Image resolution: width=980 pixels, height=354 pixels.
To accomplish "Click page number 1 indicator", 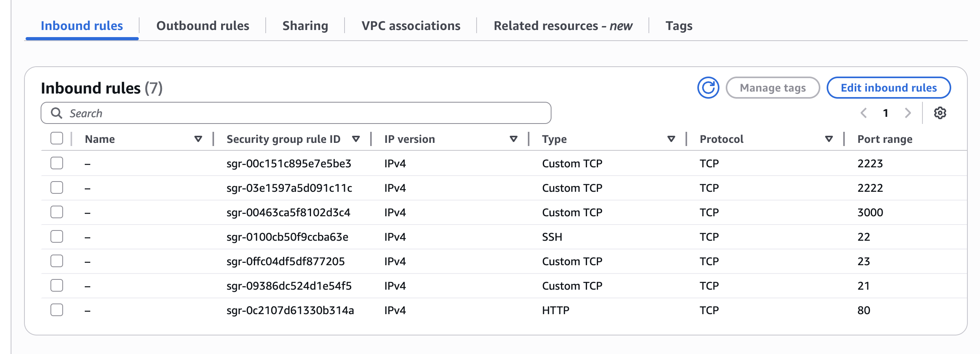I will coord(885,113).
